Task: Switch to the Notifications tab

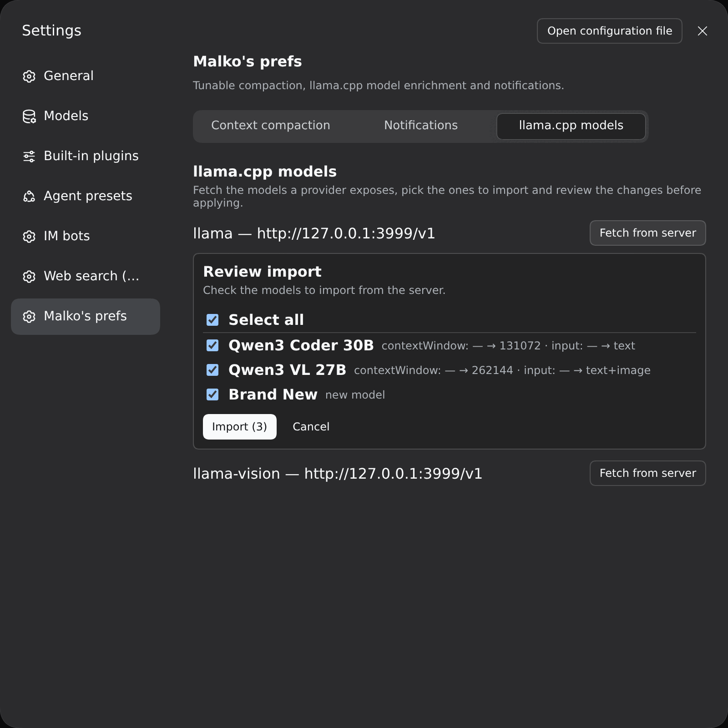Action: click(x=421, y=126)
